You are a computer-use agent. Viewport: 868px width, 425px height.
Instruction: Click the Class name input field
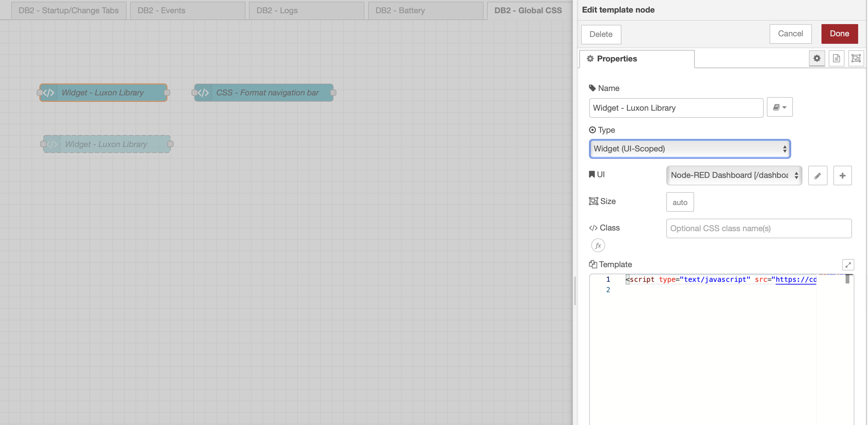tap(759, 228)
